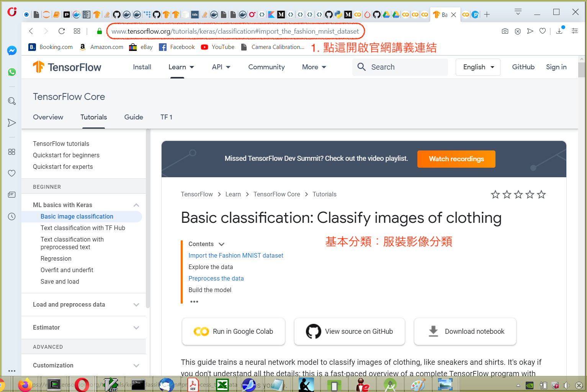Switch to the Tutorials tab

[94, 117]
